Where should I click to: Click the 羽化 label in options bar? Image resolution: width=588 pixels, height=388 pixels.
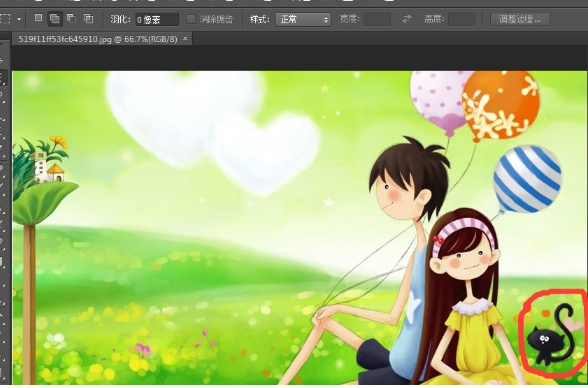[x=120, y=19]
